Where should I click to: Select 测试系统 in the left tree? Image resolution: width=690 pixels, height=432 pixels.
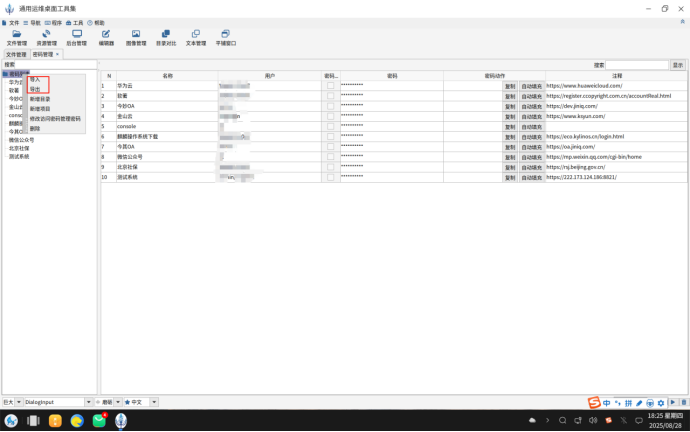(19, 157)
